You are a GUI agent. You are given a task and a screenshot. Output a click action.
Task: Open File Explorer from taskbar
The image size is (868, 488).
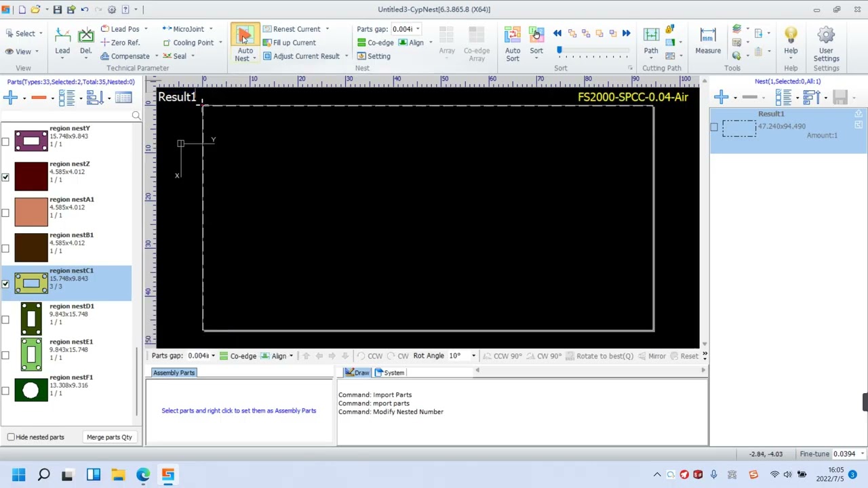(118, 474)
